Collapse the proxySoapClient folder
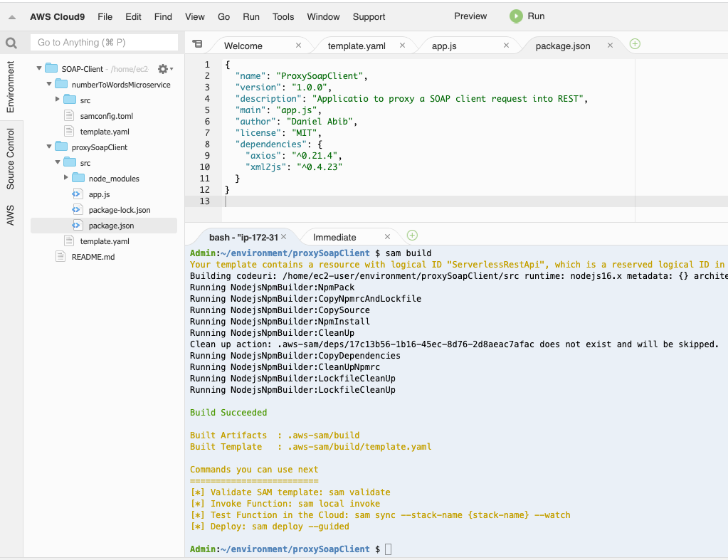The image size is (728, 560). click(49, 147)
